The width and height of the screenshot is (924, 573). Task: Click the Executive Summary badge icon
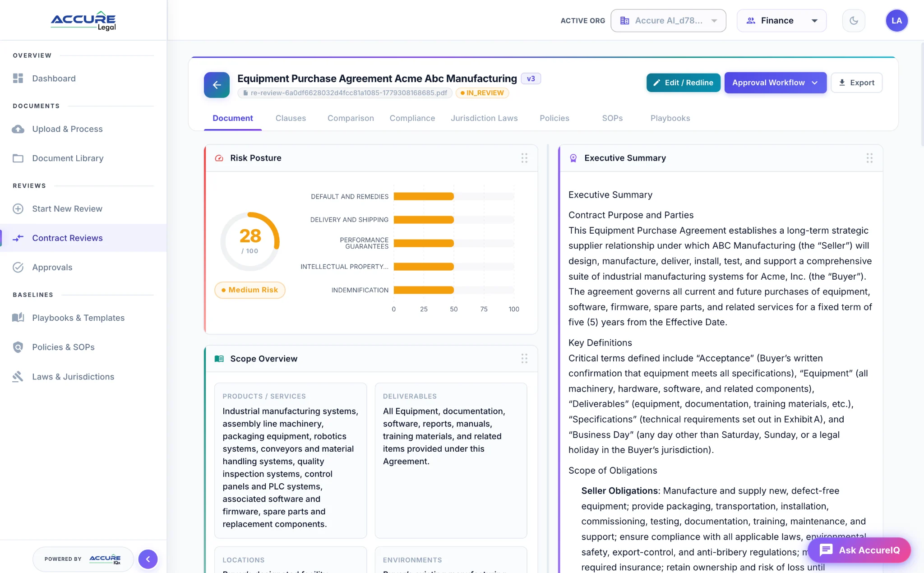pyautogui.click(x=573, y=158)
